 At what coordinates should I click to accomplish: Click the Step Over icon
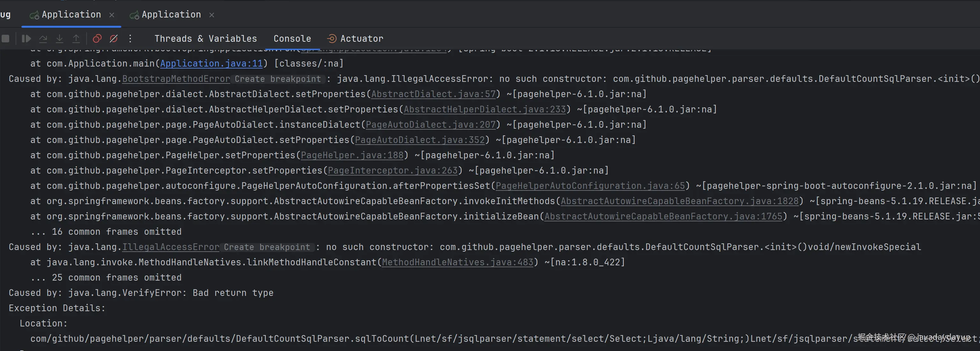43,39
